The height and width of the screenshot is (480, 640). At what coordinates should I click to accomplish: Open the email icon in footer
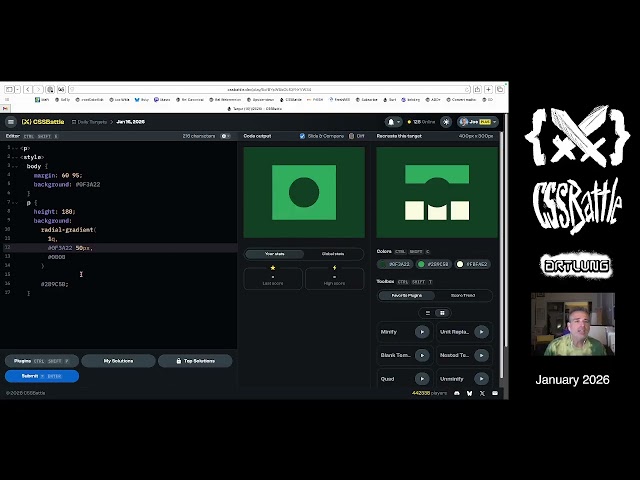(x=495, y=393)
